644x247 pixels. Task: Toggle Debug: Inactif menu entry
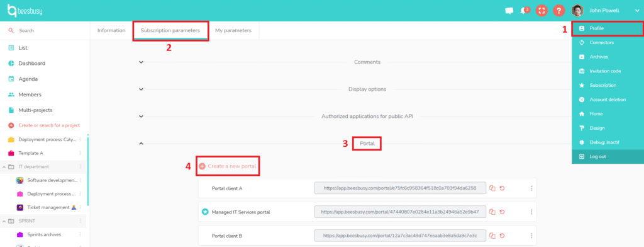pyautogui.click(x=608, y=142)
